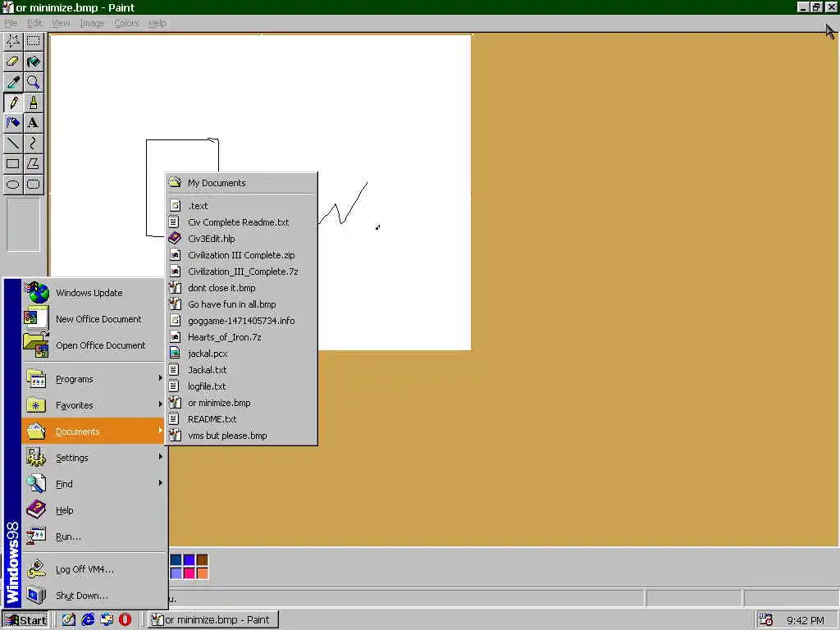Click the Start button
Image resolution: width=840 pixels, height=630 pixels.
(x=25, y=620)
